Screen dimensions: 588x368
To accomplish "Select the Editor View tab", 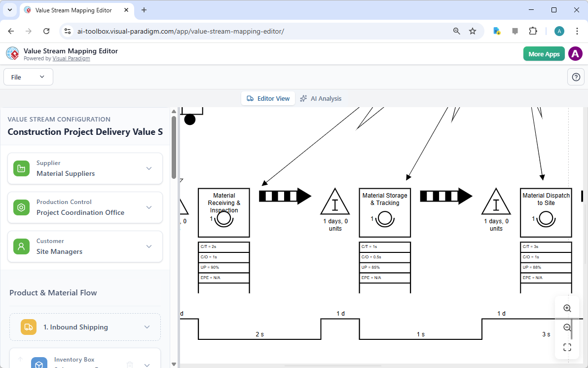I will [268, 98].
